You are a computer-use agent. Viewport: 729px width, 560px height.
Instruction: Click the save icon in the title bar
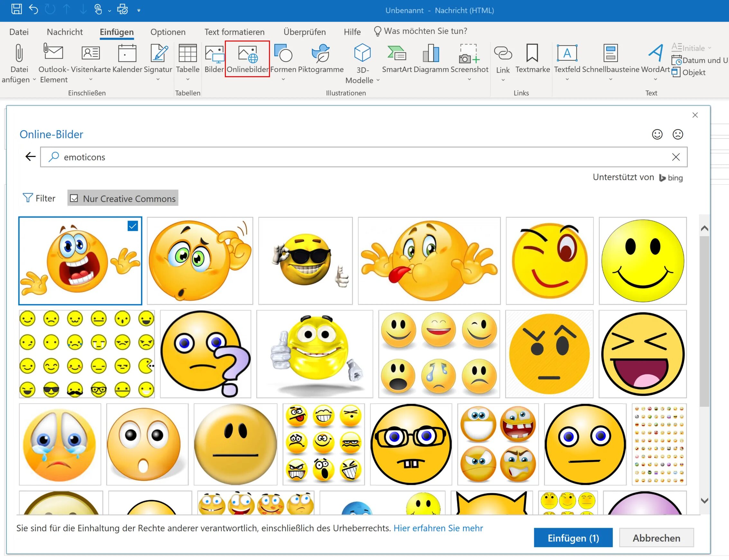click(16, 9)
